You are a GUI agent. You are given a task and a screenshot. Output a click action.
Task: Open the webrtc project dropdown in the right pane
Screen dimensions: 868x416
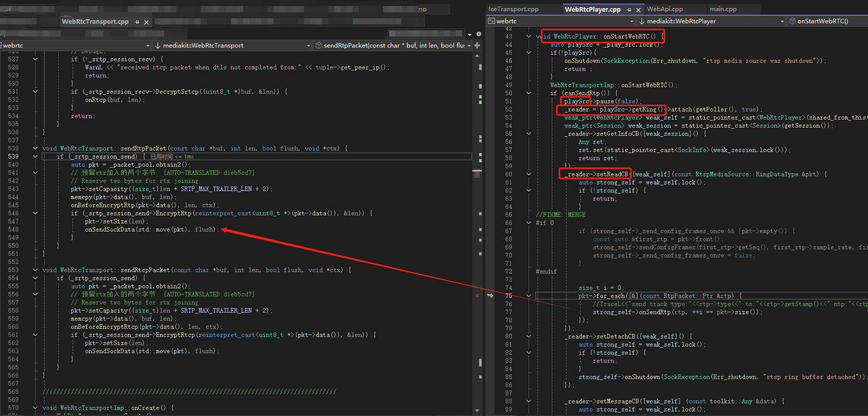[x=560, y=21]
